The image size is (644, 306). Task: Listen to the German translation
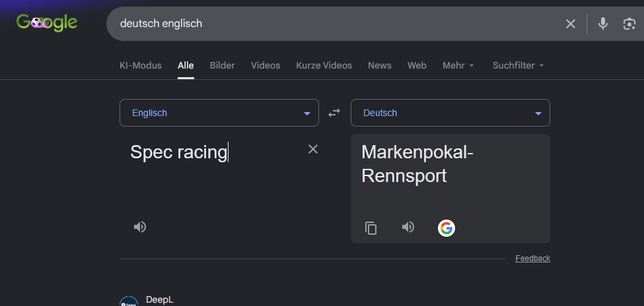click(x=408, y=227)
